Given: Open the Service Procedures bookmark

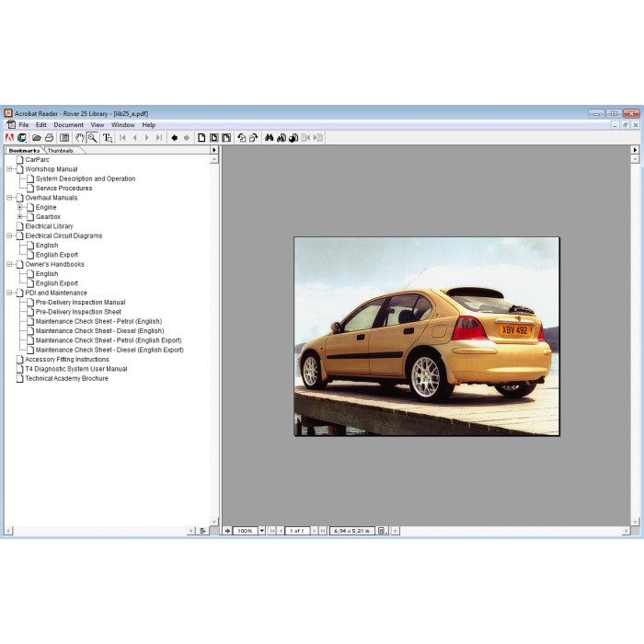Looking at the screenshot, I should [63, 188].
